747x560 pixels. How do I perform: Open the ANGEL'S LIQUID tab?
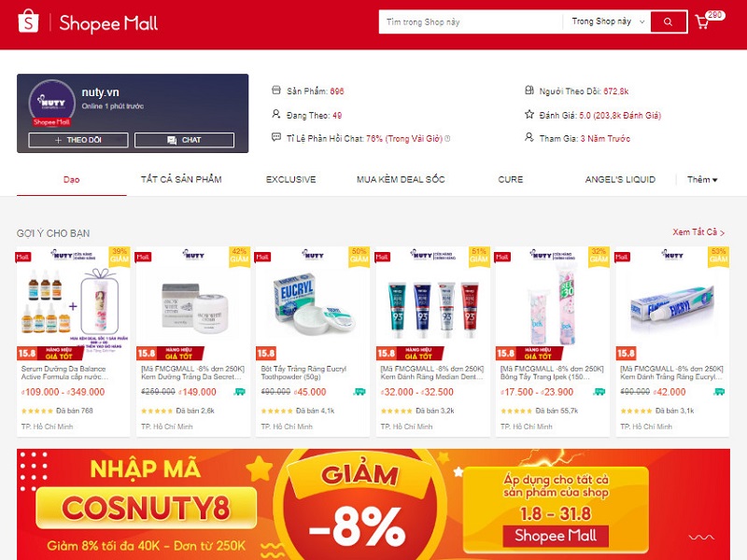620,179
